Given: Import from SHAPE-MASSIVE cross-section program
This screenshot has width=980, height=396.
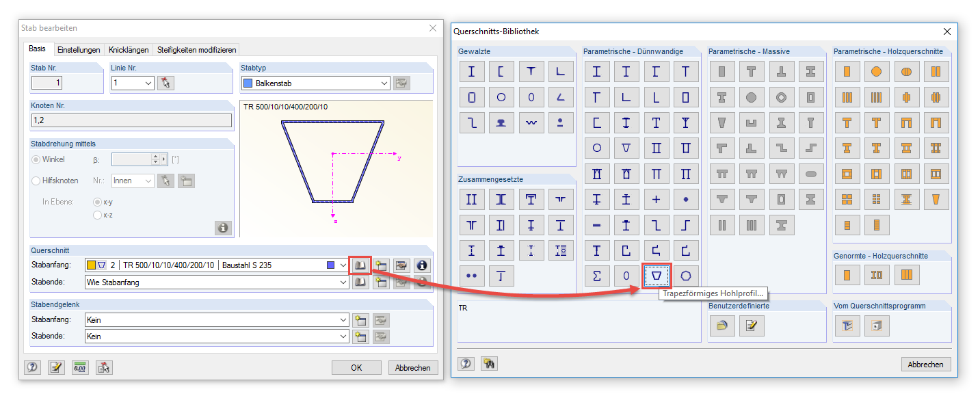Looking at the screenshot, I should pyautogui.click(x=877, y=326).
